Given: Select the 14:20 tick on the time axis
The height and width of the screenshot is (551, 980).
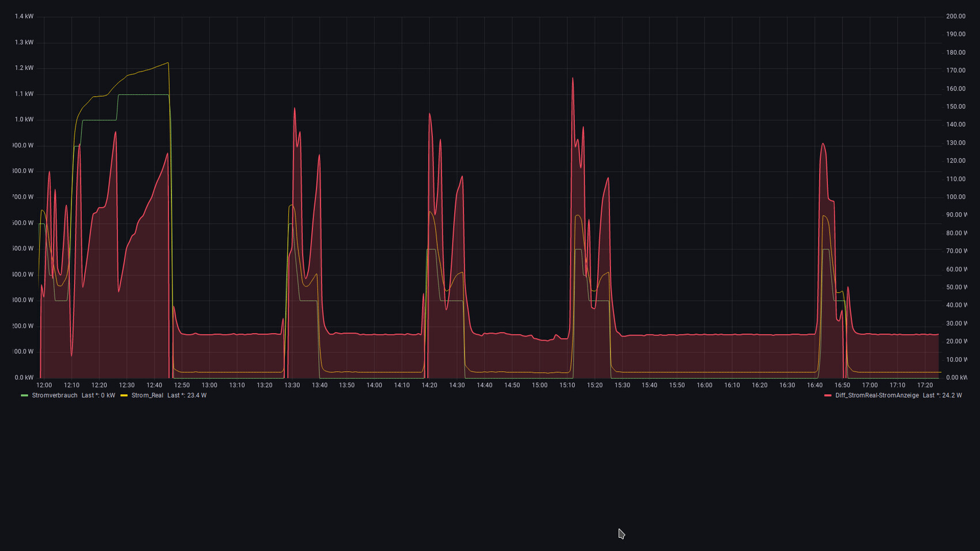Looking at the screenshot, I should (x=429, y=385).
